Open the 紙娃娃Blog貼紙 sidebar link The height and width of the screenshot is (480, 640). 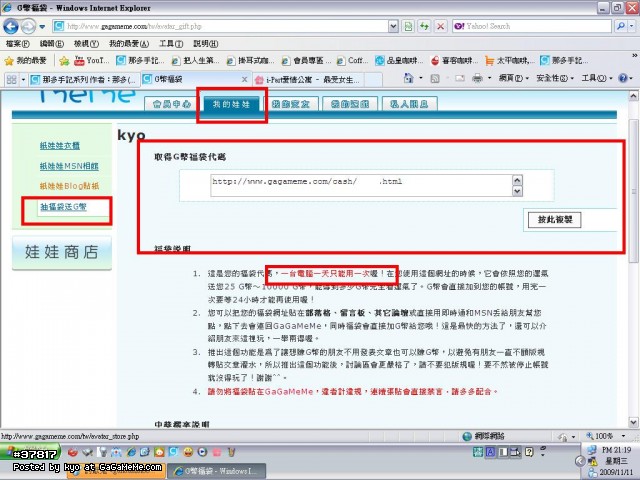coord(69,186)
